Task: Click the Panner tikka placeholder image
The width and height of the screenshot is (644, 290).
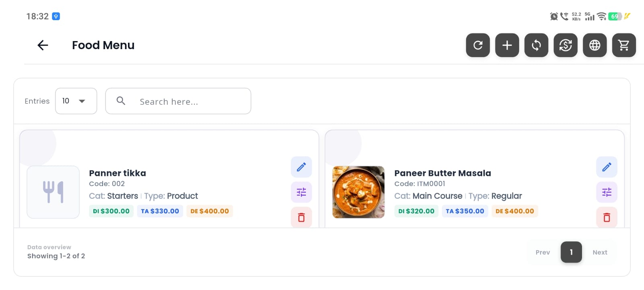Action: 53,192
